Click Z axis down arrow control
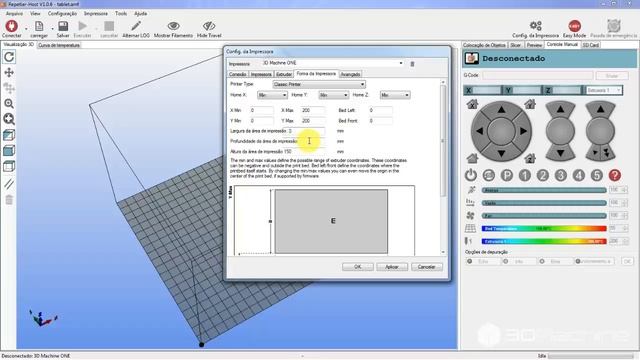This screenshot has width=640, height=360. pos(560,153)
